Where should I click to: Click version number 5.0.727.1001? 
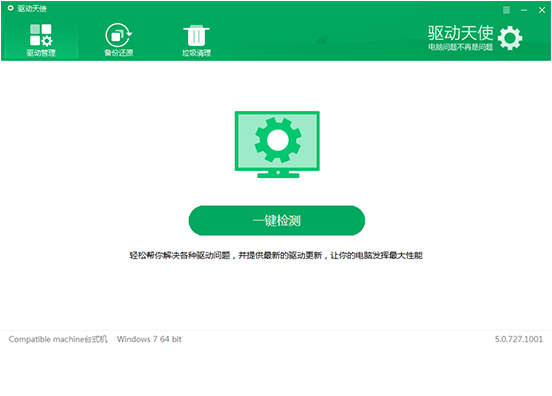[519, 339]
